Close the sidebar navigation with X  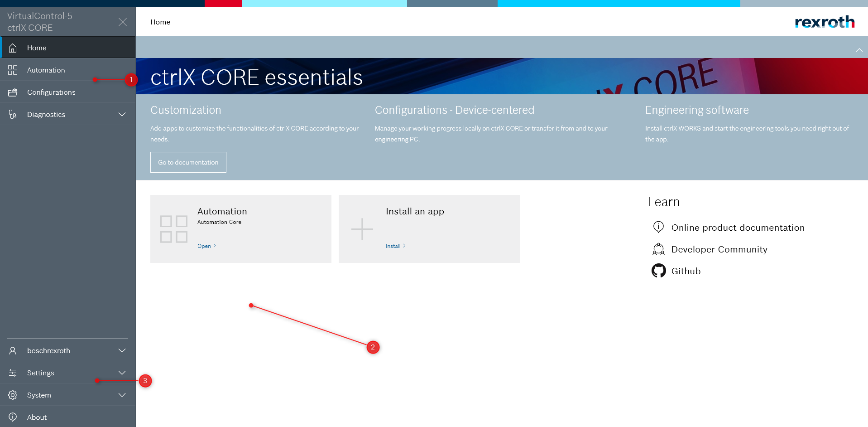[x=122, y=22]
